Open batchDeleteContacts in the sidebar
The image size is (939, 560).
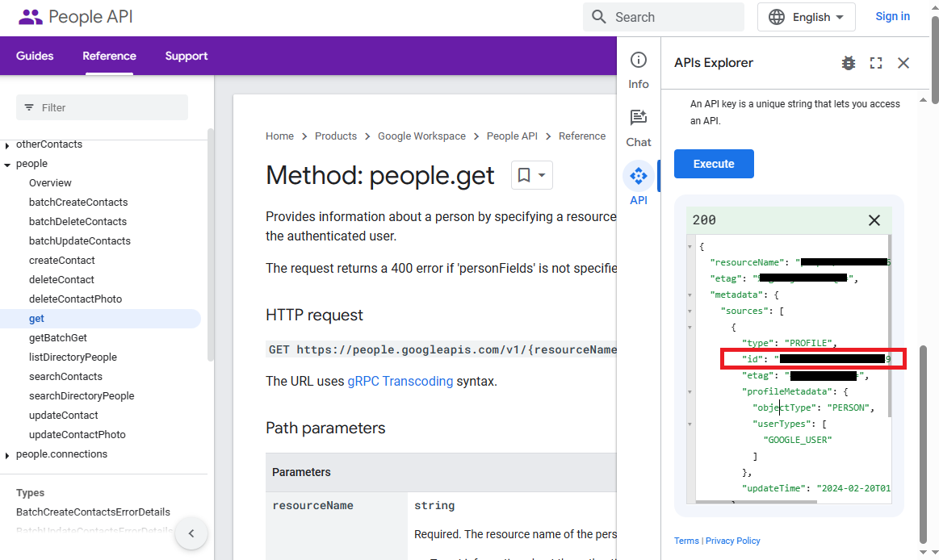(x=78, y=221)
